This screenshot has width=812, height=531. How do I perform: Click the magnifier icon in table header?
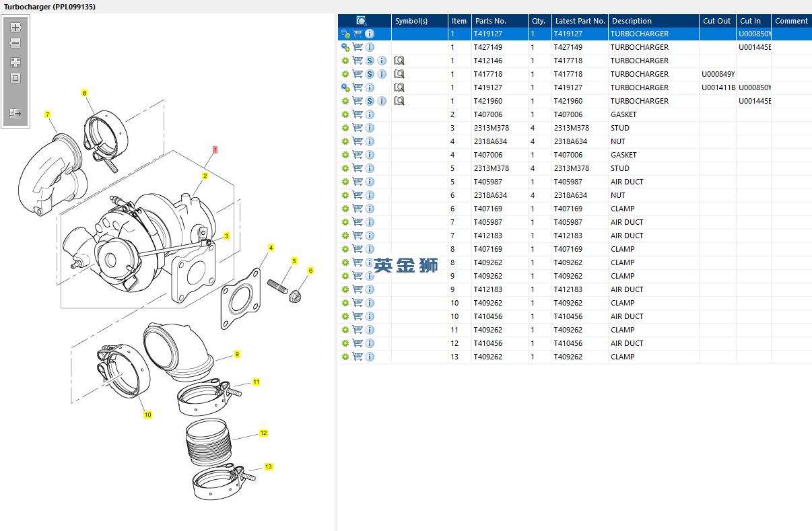point(362,21)
